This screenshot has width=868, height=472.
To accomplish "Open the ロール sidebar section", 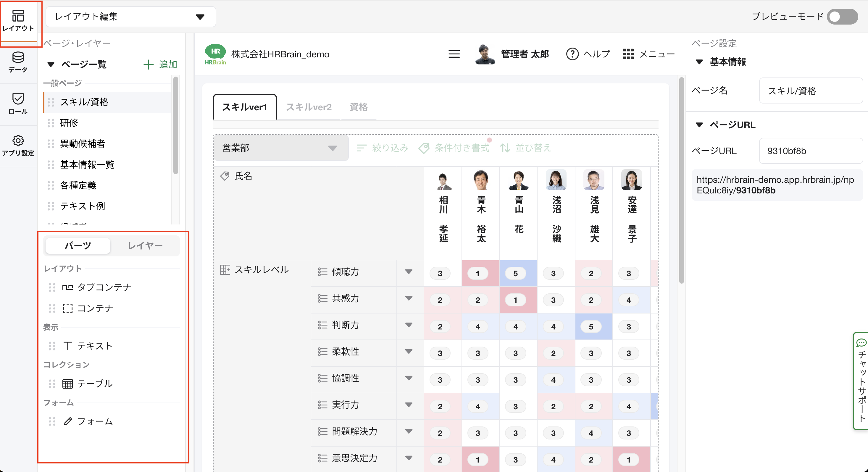I will click(18, 104).
